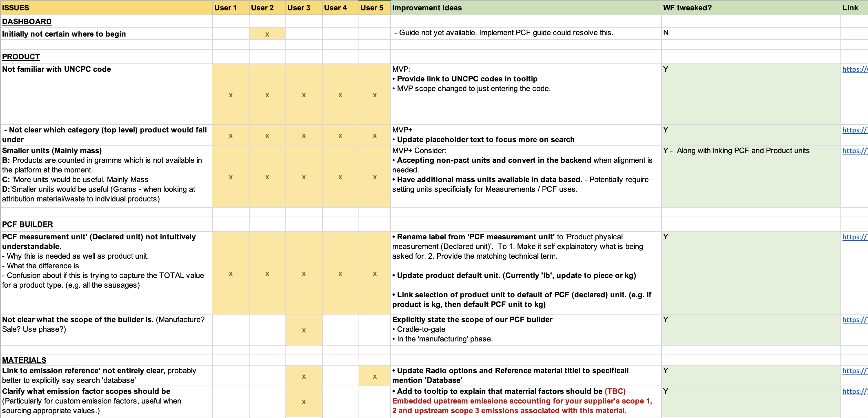Viewport: 868px width, 418px height.
Task: Open the link in UNCPC code row
Action: [x=855, y=69]
